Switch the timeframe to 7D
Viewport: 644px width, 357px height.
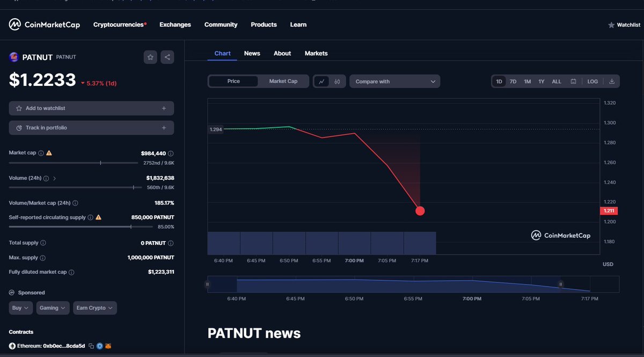coord(513,81)
